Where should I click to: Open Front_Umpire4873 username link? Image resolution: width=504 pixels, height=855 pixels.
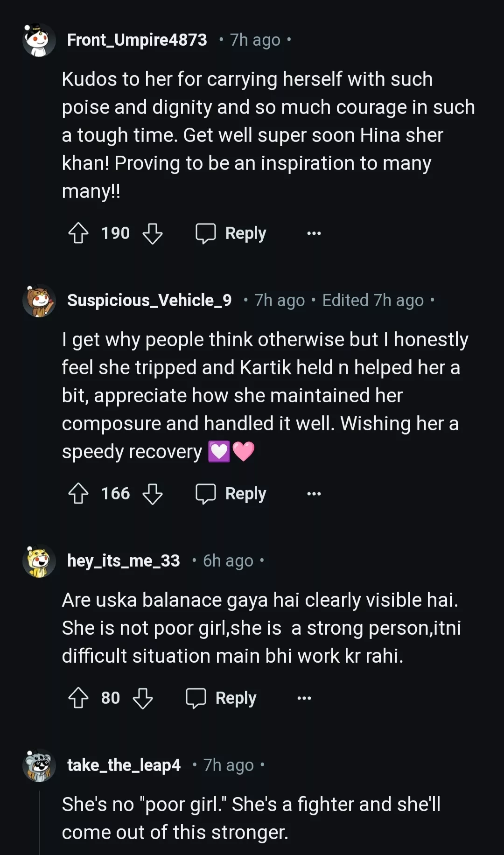click(137, 40)
